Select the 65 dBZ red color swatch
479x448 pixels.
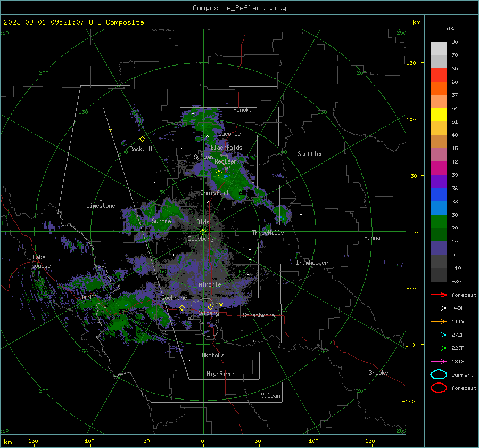click(439, 75)
